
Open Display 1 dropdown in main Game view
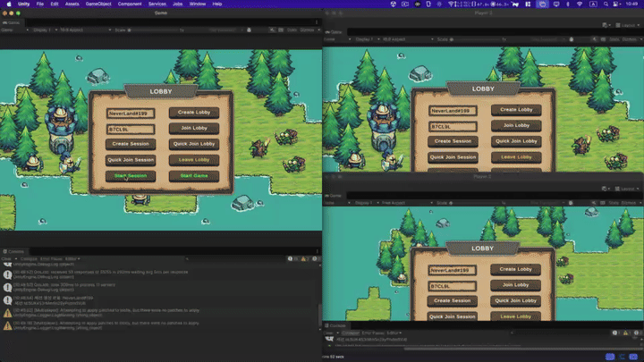(x=45, y=30)
